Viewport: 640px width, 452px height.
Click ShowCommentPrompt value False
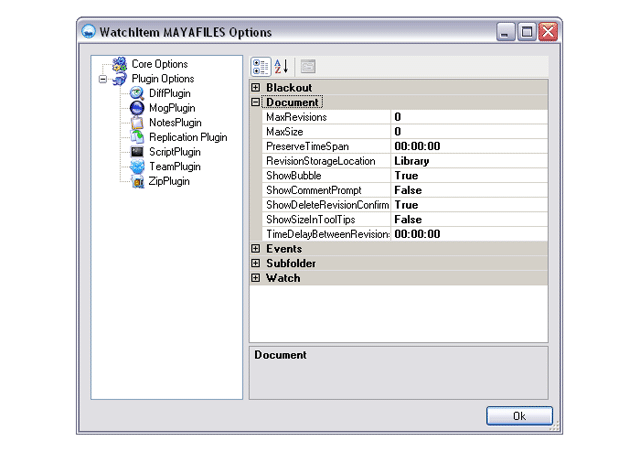click(469, 190)
